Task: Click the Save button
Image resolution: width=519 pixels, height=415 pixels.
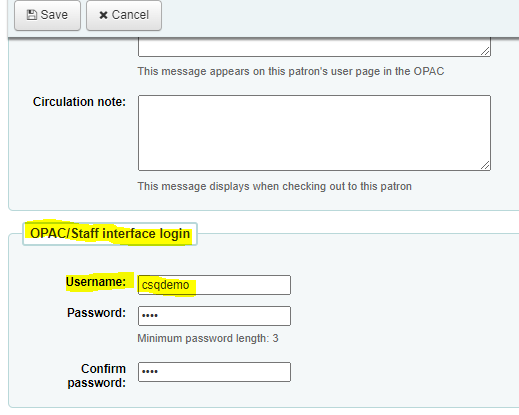Action: tap(47, 15)
